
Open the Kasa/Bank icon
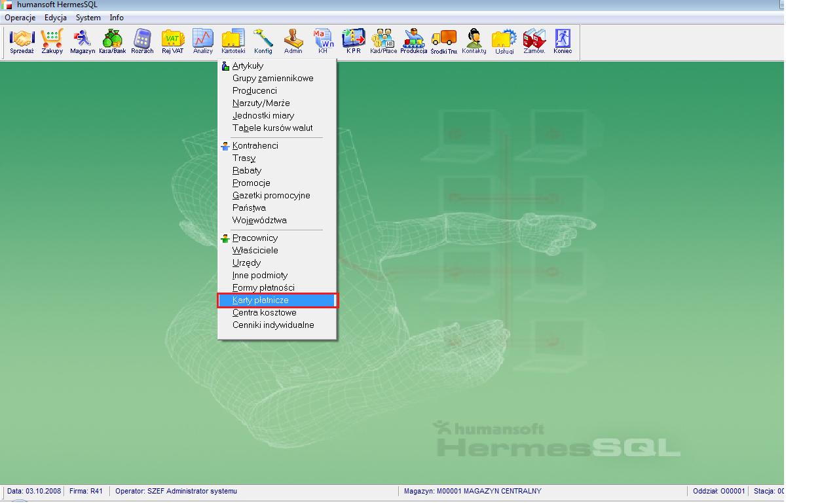[113, 41]
